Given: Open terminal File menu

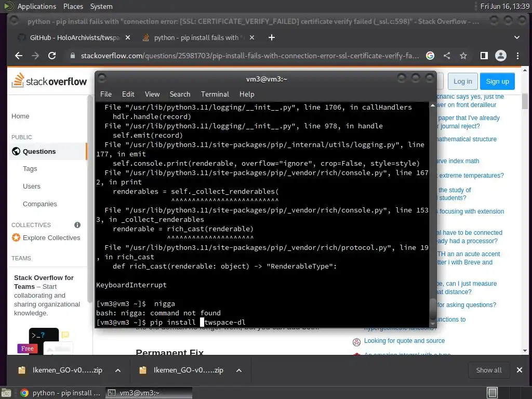Looking at the screenshot, I should coord(106,95).
